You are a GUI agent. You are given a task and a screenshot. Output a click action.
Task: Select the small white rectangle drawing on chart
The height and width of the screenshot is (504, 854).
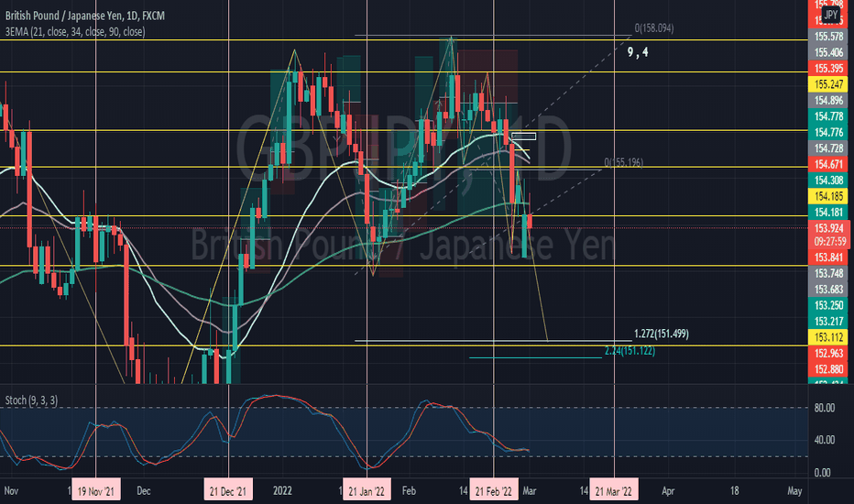[x=523, y=137]
